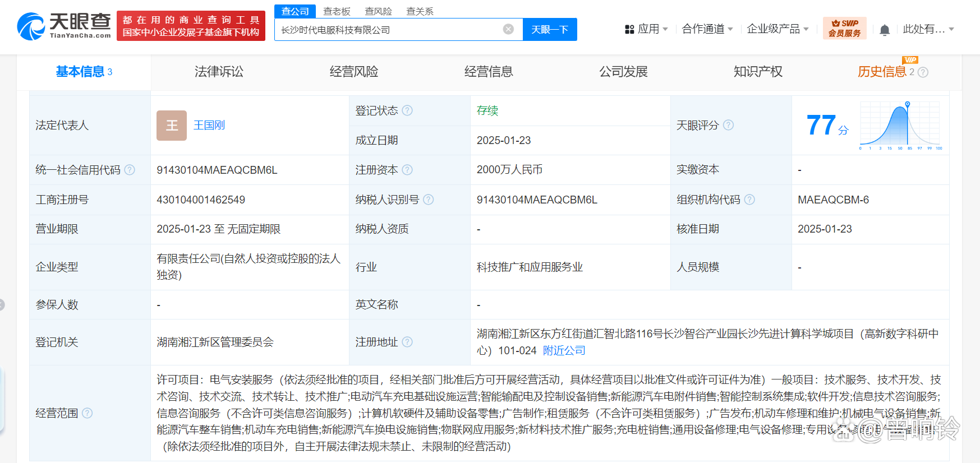This screenshot has height=463, width=980.
Task: Open the 附近公司 link
Action: [564, 350]
